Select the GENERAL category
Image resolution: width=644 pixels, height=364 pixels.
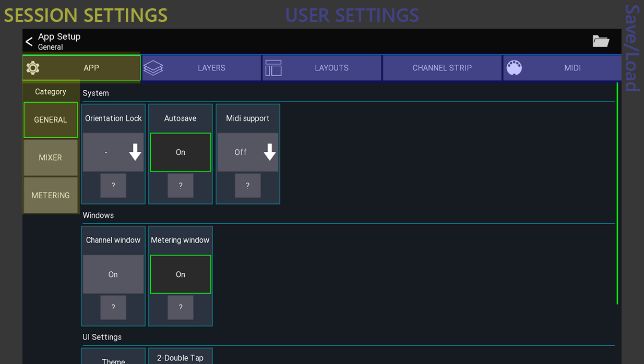(x=51, y=120)
